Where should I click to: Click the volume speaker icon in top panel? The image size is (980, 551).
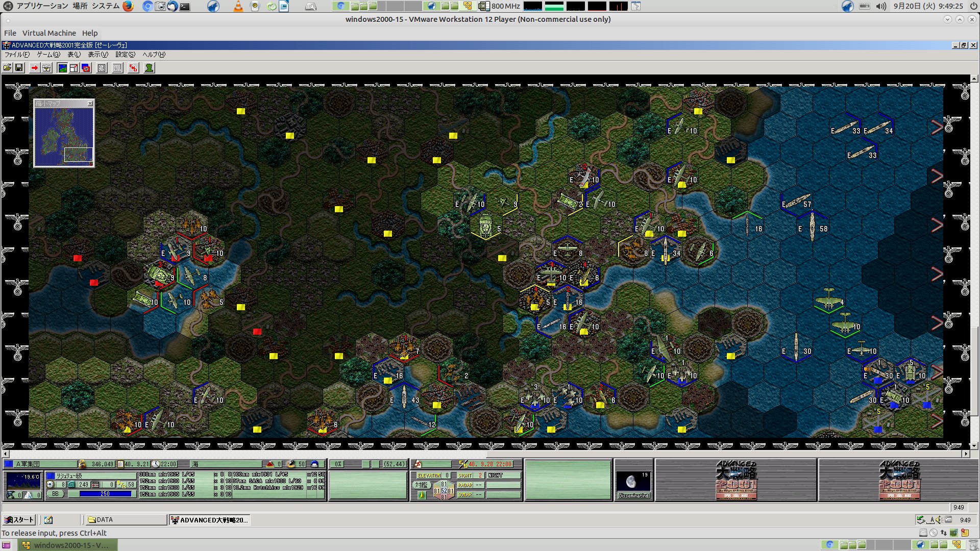coord(881,6)
